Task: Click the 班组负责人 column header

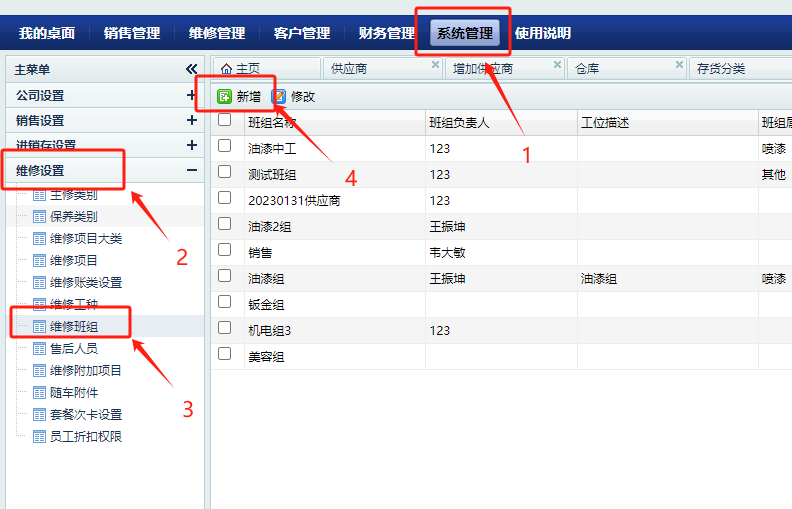Action: click(459, 122)
